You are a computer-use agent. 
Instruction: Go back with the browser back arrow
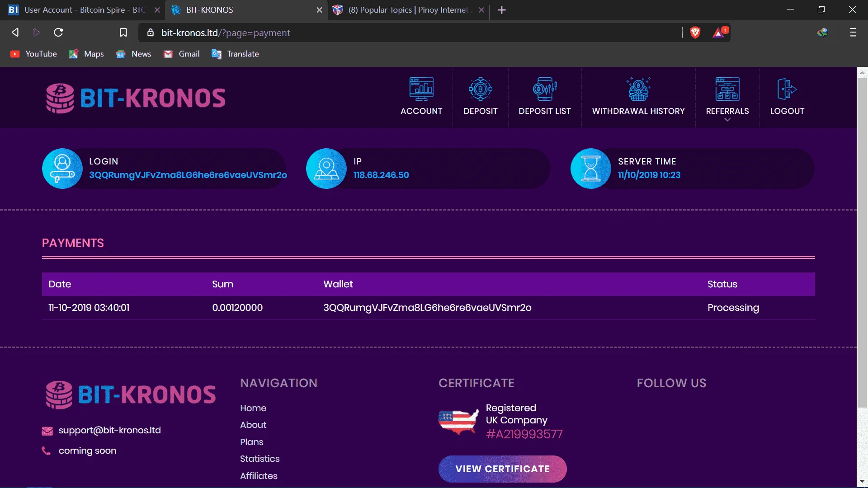15,33
